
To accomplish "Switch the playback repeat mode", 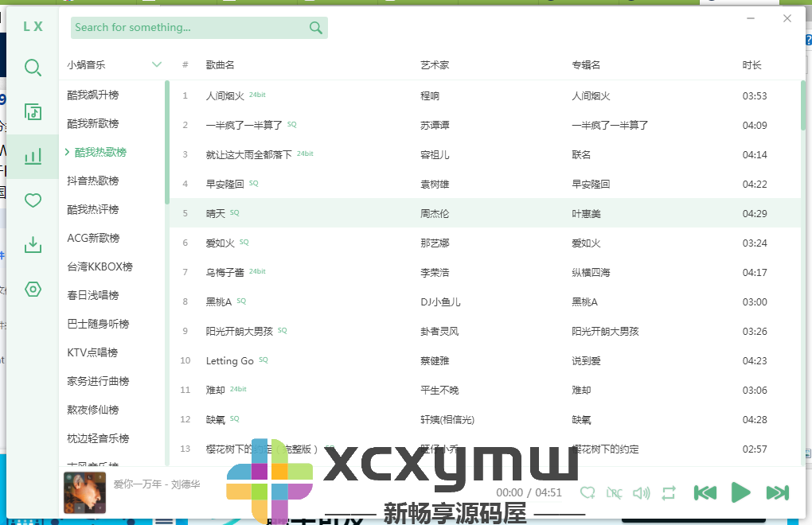I will [x=669, y=493].
